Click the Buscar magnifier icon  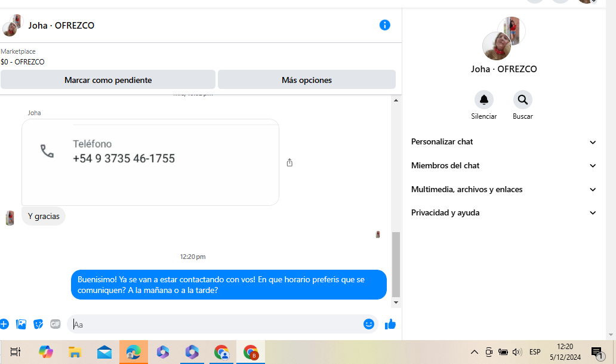pos(522,100)
